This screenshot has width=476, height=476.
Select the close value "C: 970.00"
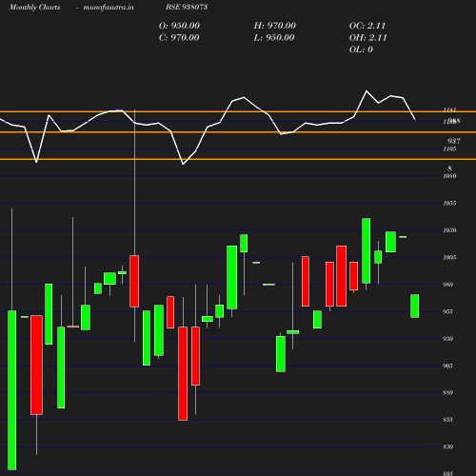(179, 38)
